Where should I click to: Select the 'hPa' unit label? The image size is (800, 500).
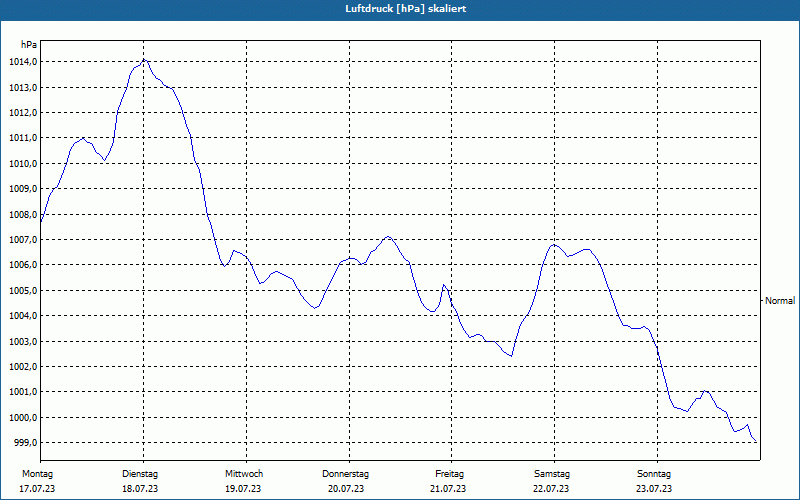point(29,45)
